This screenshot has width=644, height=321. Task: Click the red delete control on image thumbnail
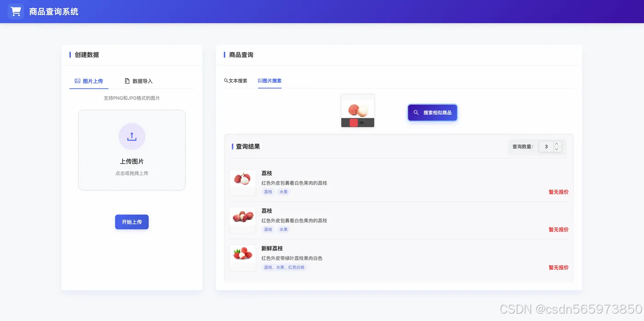(354, 123)
